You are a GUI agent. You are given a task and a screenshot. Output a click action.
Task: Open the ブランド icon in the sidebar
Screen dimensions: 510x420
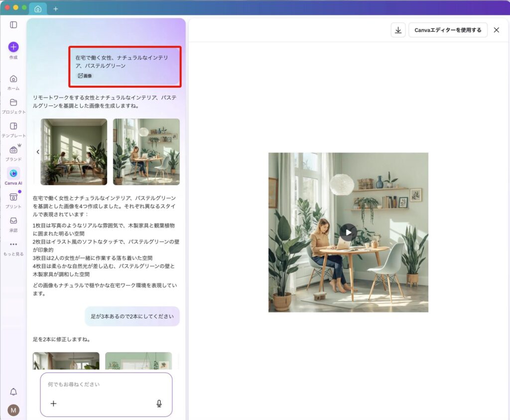pyautogui.click(x=13, y=151)
